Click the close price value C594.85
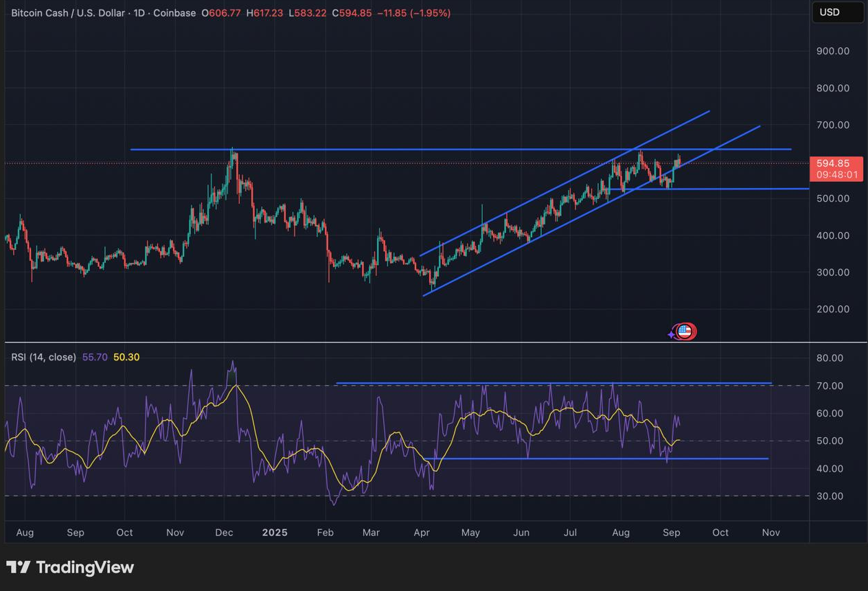Screen dimensions: 868x591 tap(352, 13)
